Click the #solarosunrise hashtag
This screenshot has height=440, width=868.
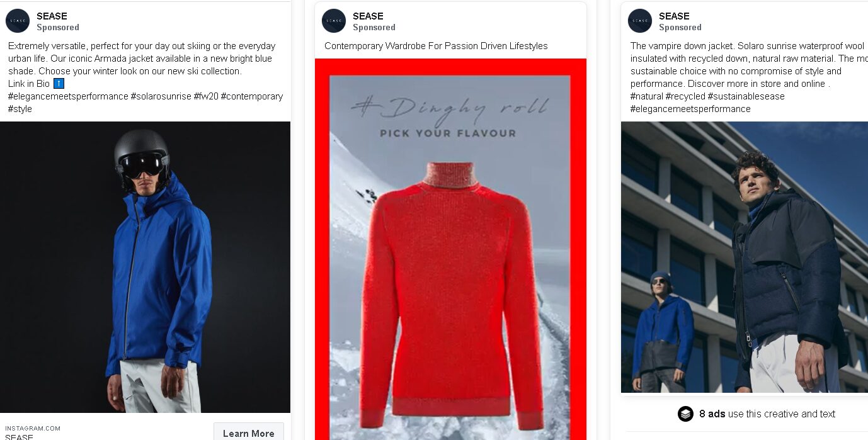click(x=161, y=96)
